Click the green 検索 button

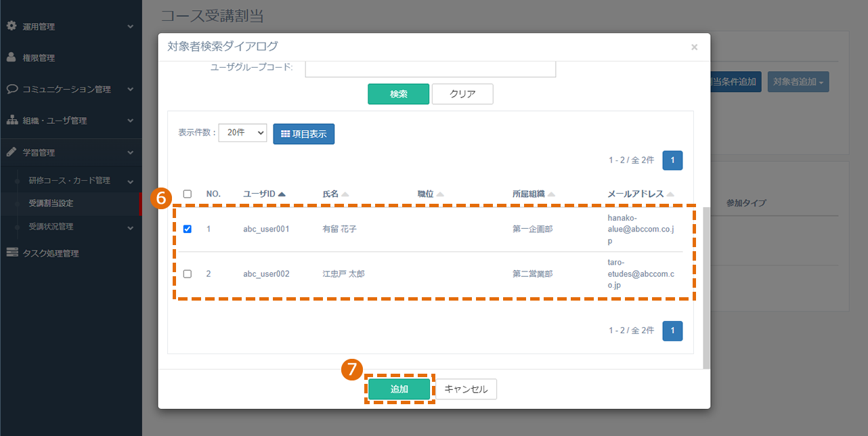399,94
